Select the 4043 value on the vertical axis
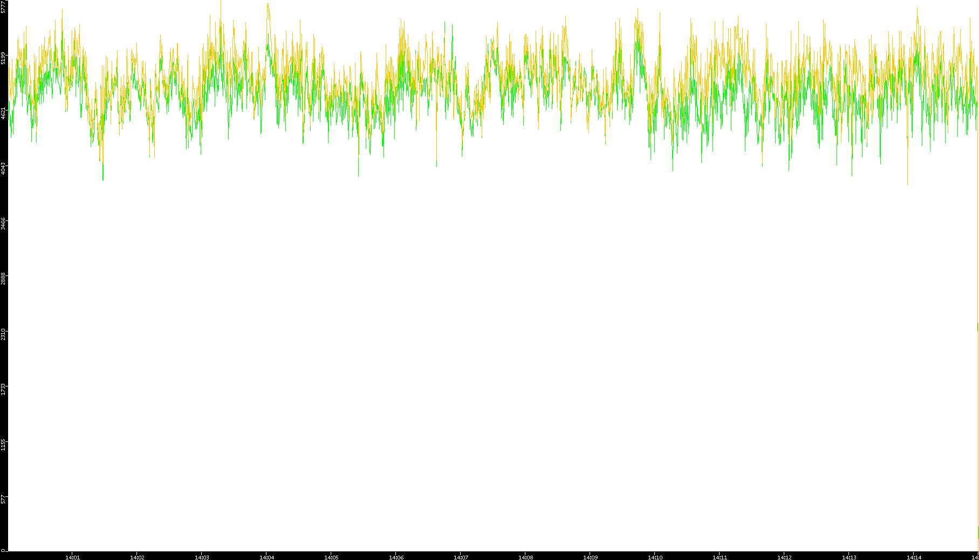 4,169
